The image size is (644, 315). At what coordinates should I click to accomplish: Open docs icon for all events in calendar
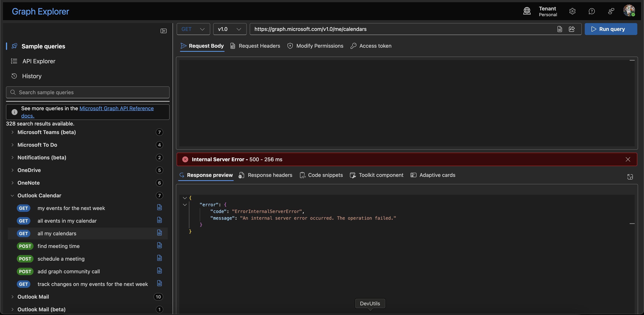(159, 220)
